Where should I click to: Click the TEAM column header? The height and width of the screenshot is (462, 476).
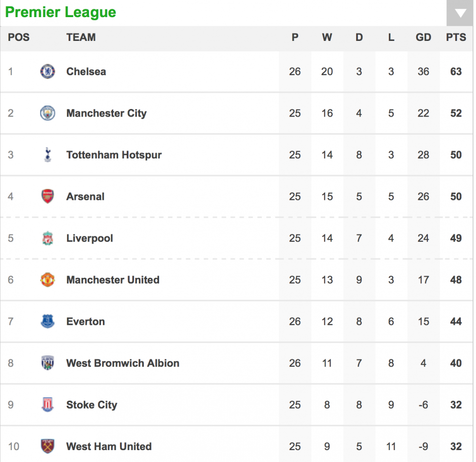point(81,38)
